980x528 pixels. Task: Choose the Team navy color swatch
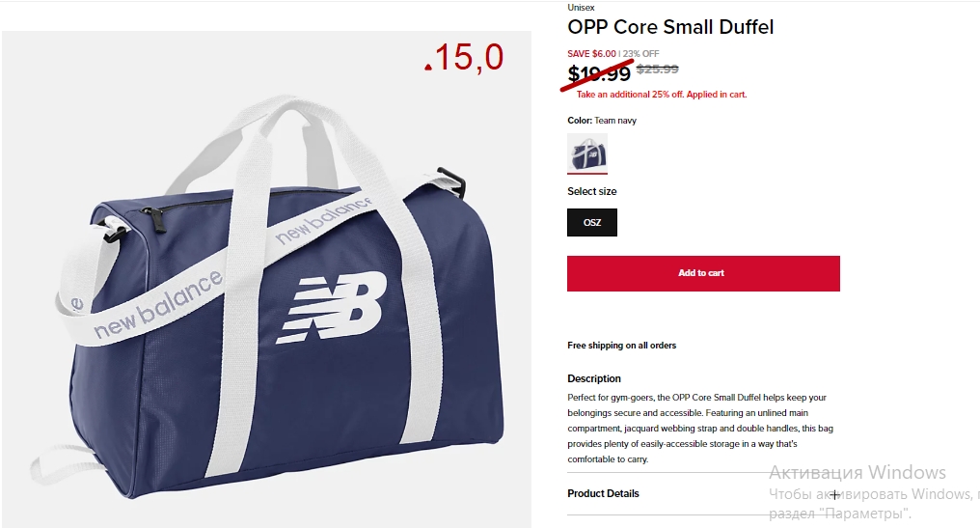point(586,153)
